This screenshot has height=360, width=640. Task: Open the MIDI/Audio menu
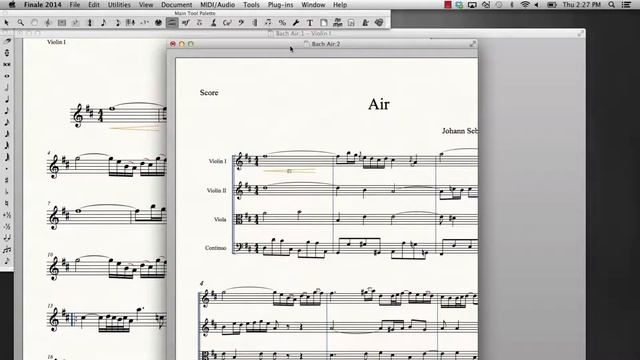pos(218,5)
